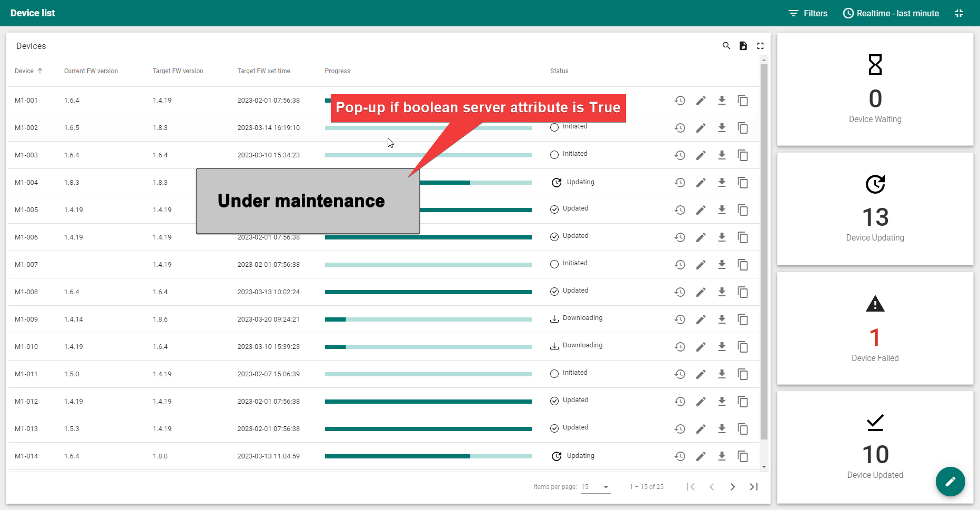This screenshot has width=980, height=510.
Task: Open the Realtime - last minute time selector
Action: point(891,13)
